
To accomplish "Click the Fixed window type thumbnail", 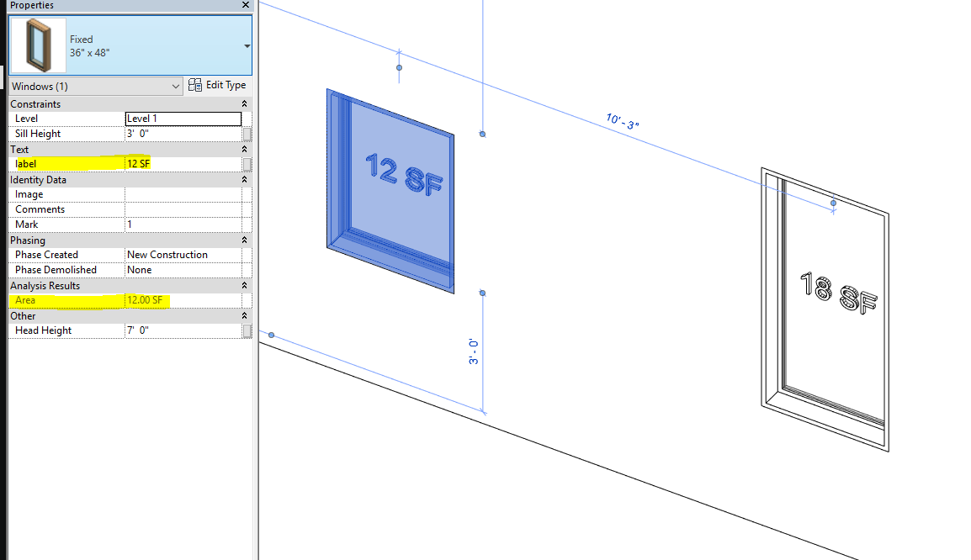I will pyautogui.click(x=39, y=45).
